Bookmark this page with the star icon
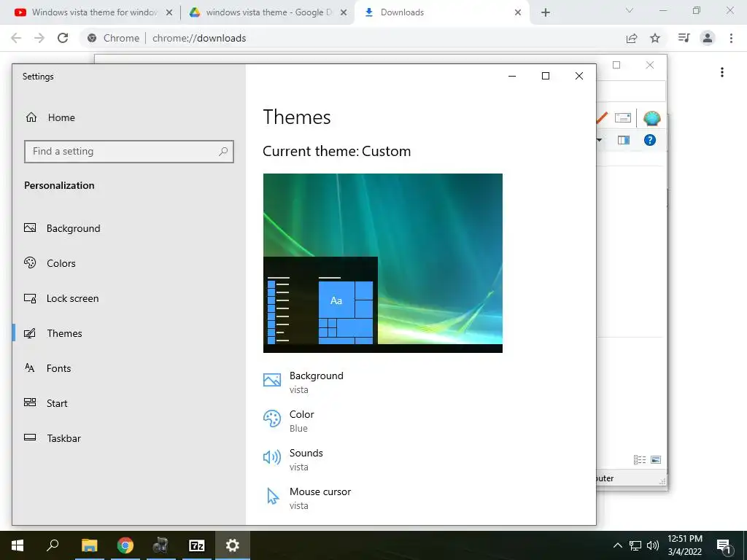 (x=655, y=38)
